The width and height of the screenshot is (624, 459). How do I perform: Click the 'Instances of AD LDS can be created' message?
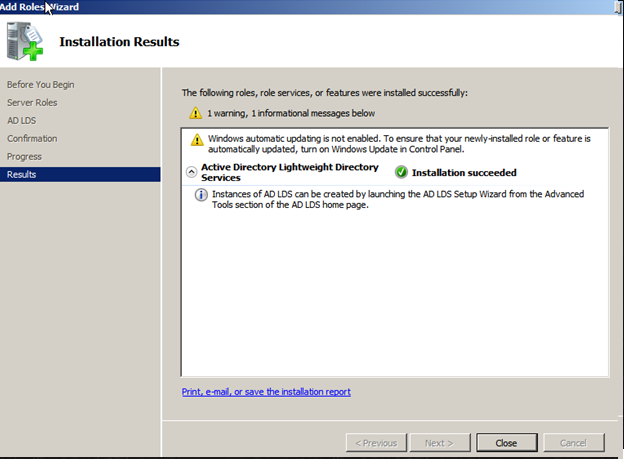click(x=398, y=199)
